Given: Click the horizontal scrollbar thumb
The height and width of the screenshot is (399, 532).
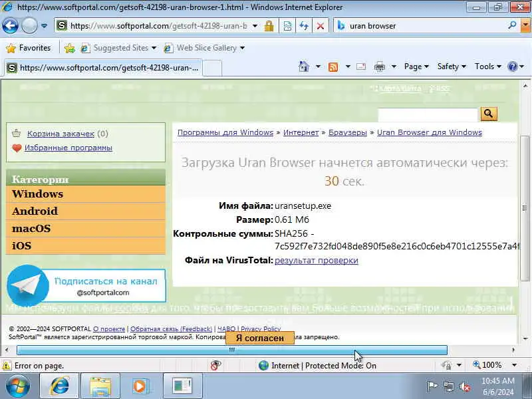Looking at the screenshot, I should pos(231,350).
